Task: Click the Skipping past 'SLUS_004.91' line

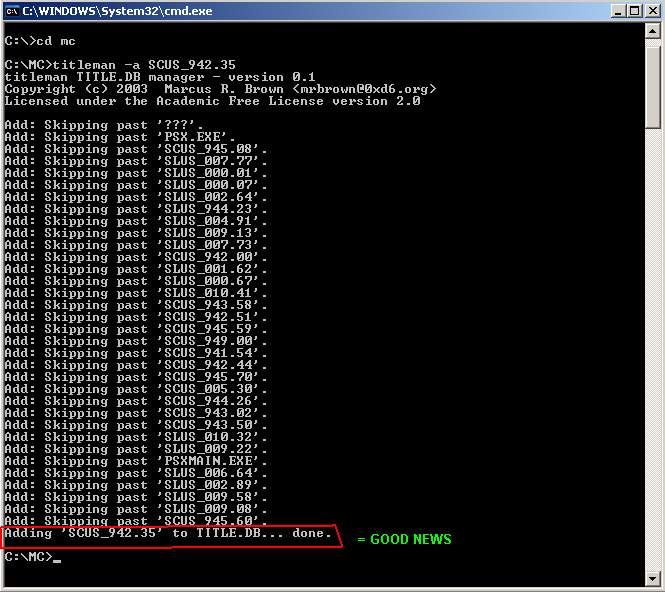Action: tap(136, 221)
